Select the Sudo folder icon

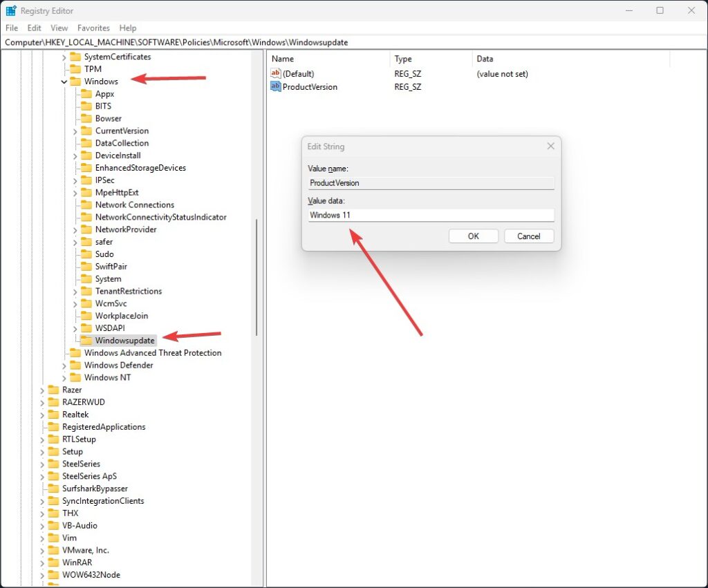coord(86,254)
